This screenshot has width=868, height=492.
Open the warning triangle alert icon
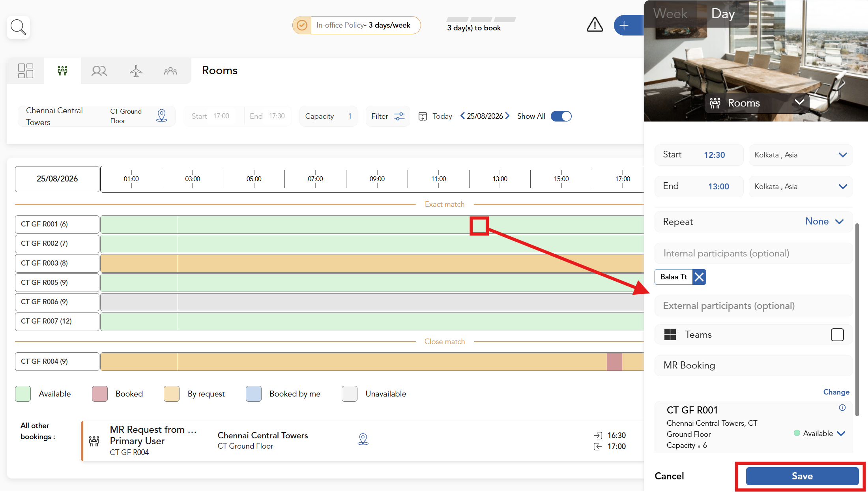coord(595,25)
